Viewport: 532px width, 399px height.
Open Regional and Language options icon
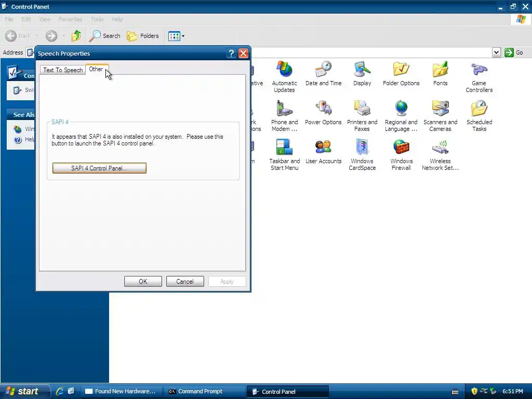[x=401, y=116]
